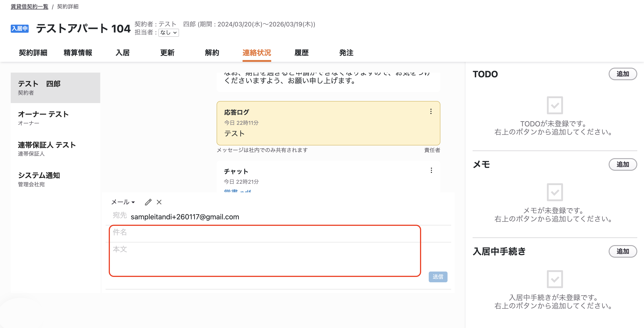Click the 今日 22時21分 timestamp
This screenshot has height=328, width=644.
(x=241, y=182)
